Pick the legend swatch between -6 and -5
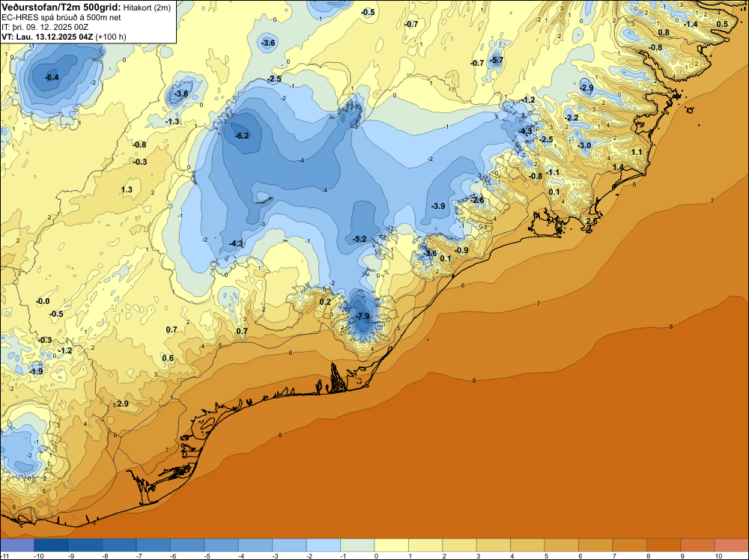This screenshot has width=749, height=560. coord(187,545)
